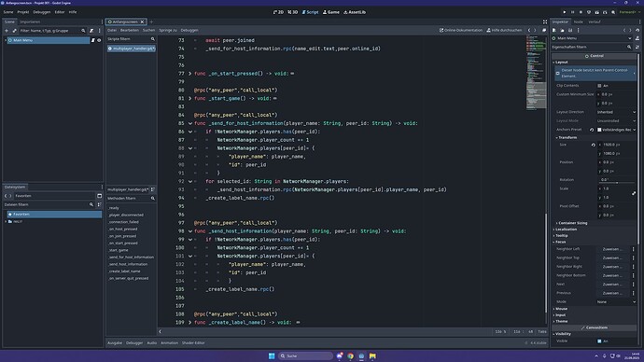Screen dimensions: 644x362
Task: Toggle visibility of Main Menu node
Action: [99, 40]
